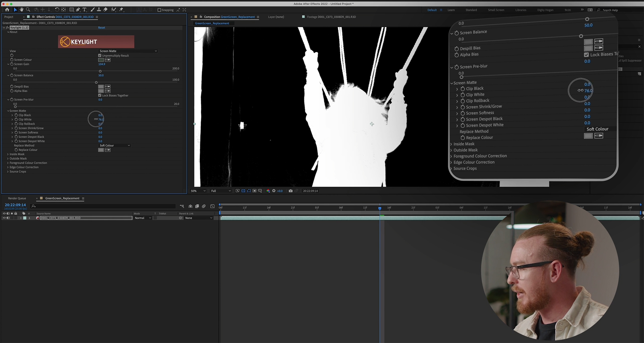The height and width of the screenshot is (343, 644).
Task: Select the Hand tool in toolbar
Action: click(x=22, y=10)
